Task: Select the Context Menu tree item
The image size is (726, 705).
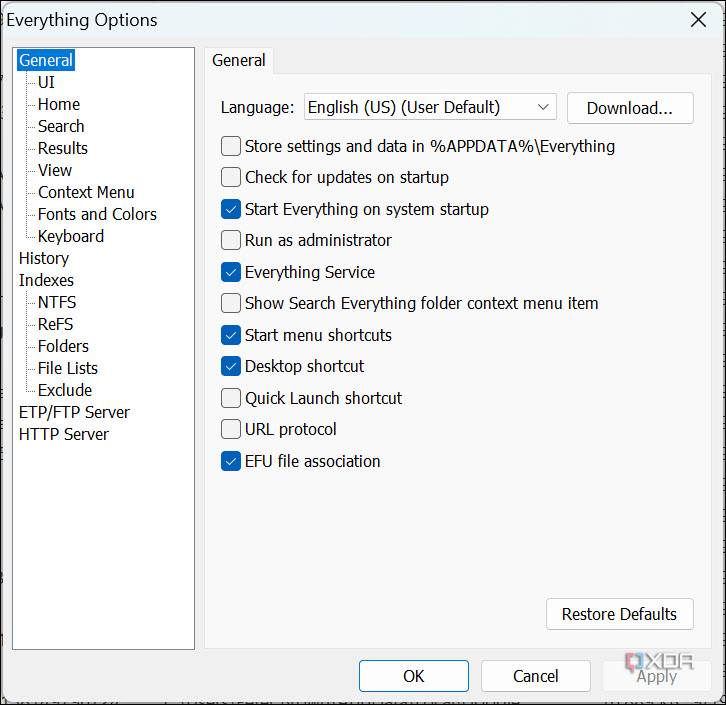Action: coord(86,193)
